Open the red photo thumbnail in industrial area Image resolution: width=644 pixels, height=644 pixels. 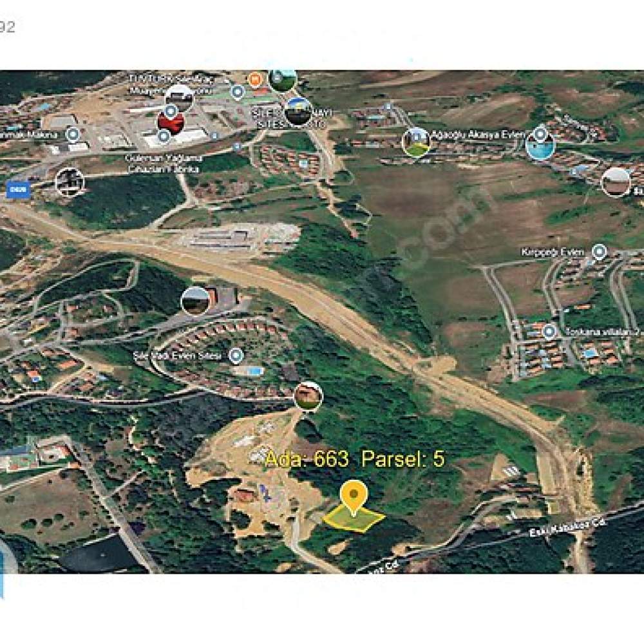pyautogui.click(x=171, y=122)
